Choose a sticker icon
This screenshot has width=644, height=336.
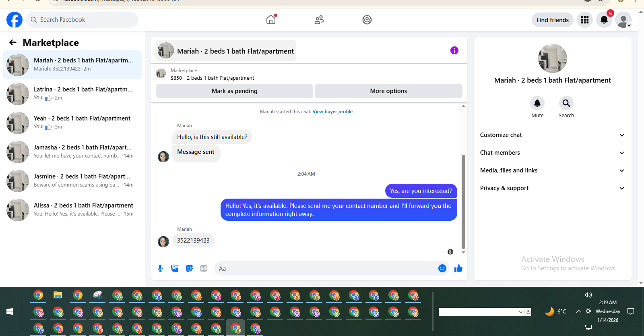[189, 268]
